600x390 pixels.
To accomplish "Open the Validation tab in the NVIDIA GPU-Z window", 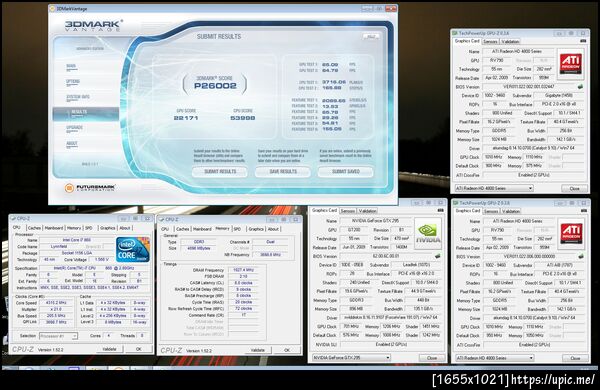I will (x=367, y=211).
